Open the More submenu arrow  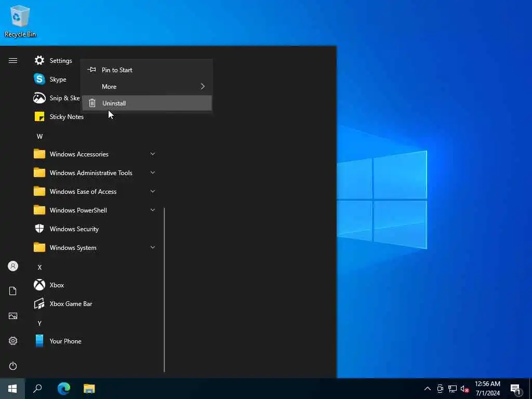pyautogui.click(x=203, y=87)
